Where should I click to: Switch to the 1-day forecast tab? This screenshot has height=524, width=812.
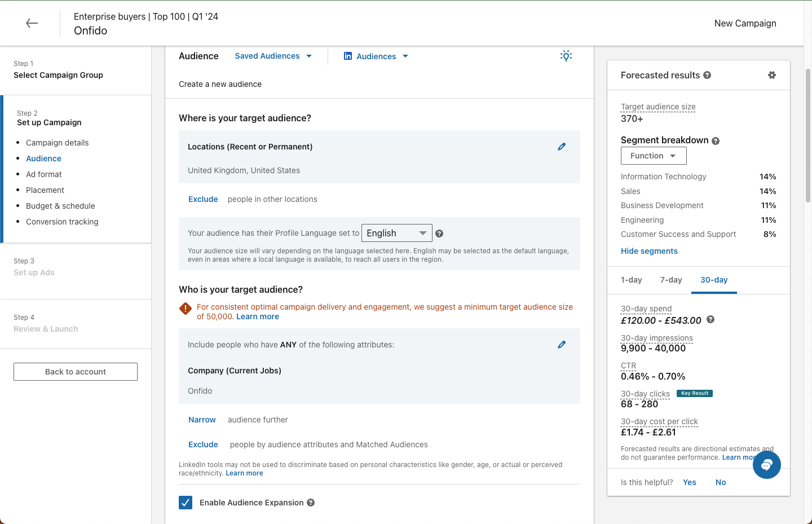click(632, 280)
